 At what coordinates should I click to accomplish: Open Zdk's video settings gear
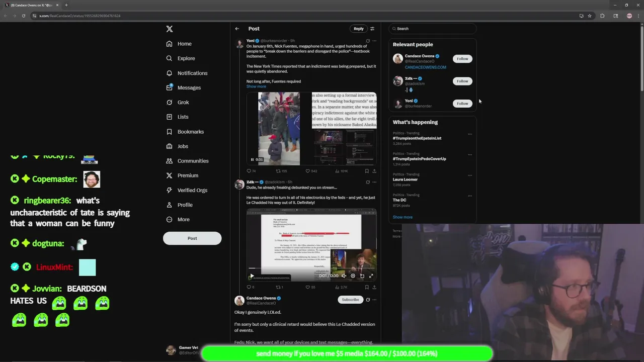tap(353, 276)
